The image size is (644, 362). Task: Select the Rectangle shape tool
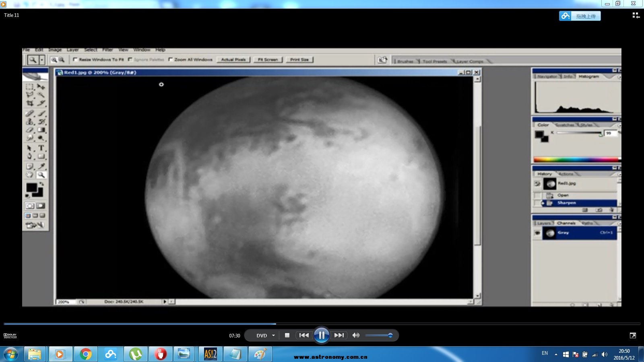click(41, 156)
